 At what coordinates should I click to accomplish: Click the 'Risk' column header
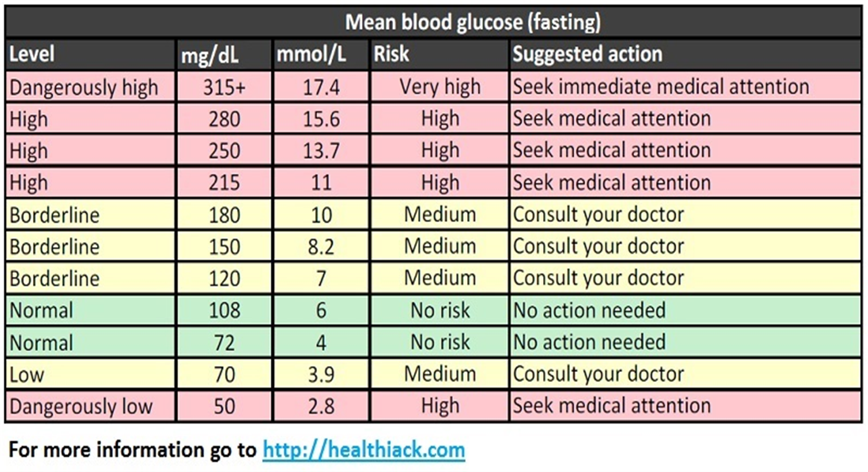pos(391,54)
